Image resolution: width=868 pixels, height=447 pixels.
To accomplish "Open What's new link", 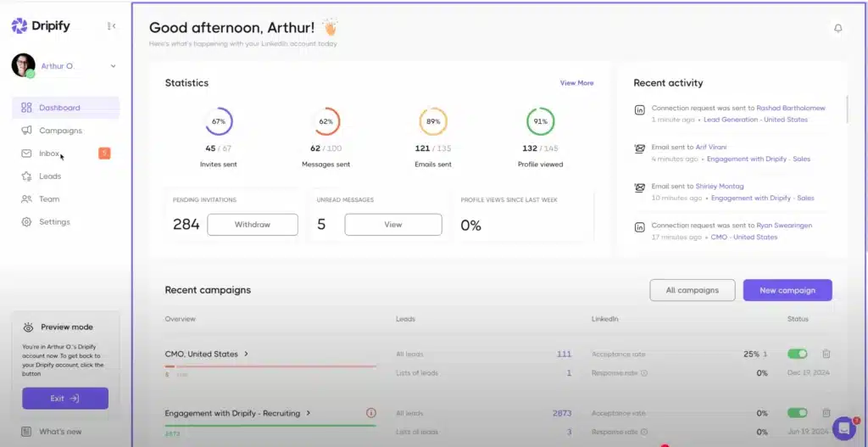I will [60, 432].
